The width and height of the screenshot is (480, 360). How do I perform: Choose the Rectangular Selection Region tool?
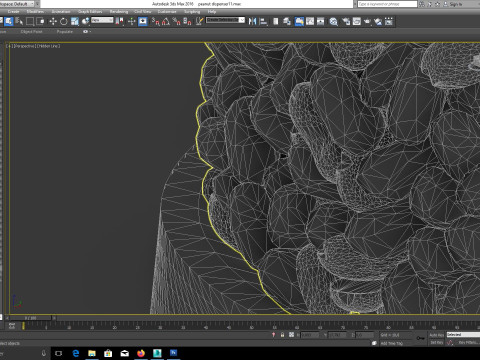coord(30,22)
